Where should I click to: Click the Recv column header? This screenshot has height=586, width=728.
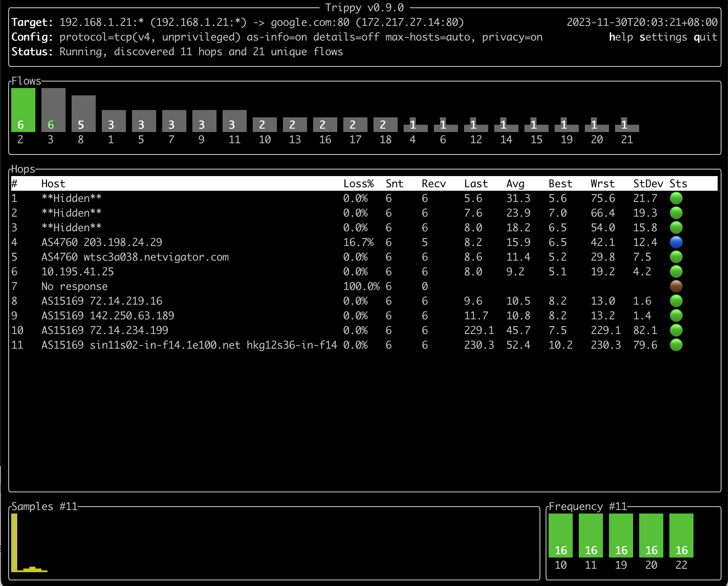tap(434, 183)
